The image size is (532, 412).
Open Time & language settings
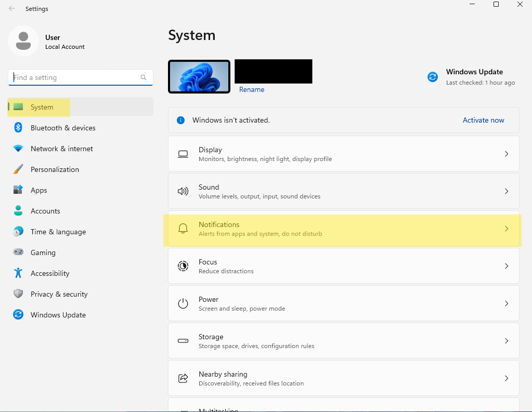(x=58, y=232)
